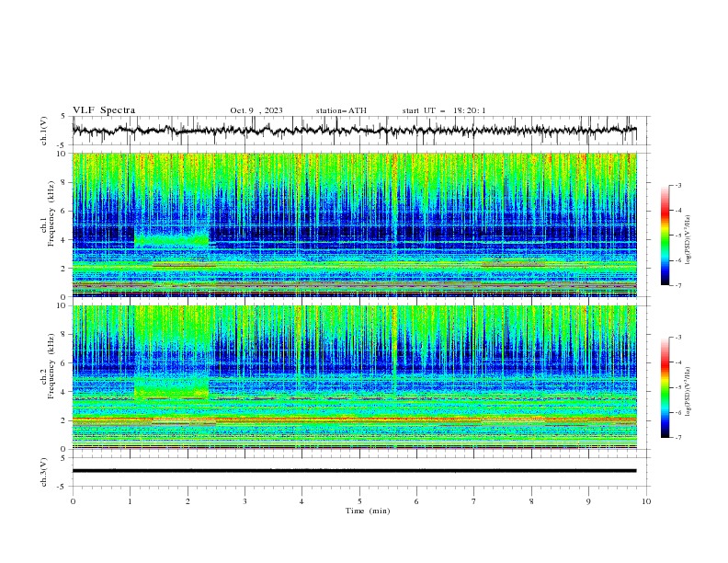Click the ch.2 spectrogram color scale bar
Viewport: 728px width, 563px height.
[x=665, y=387]
